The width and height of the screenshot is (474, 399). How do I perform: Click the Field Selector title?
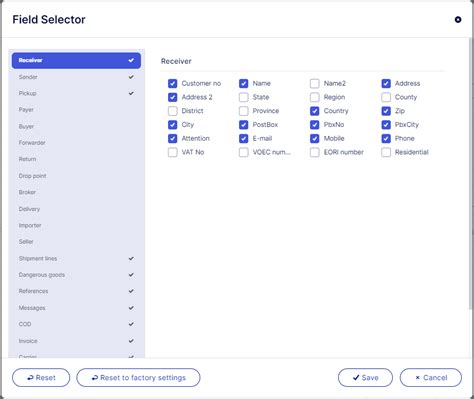pos(49,20)
